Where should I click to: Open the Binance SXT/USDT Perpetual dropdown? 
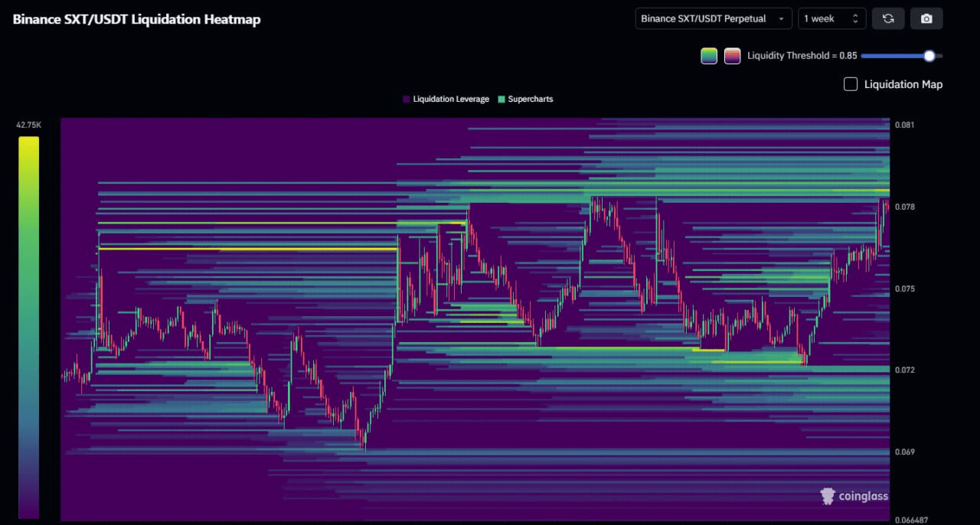pos(712,18)
